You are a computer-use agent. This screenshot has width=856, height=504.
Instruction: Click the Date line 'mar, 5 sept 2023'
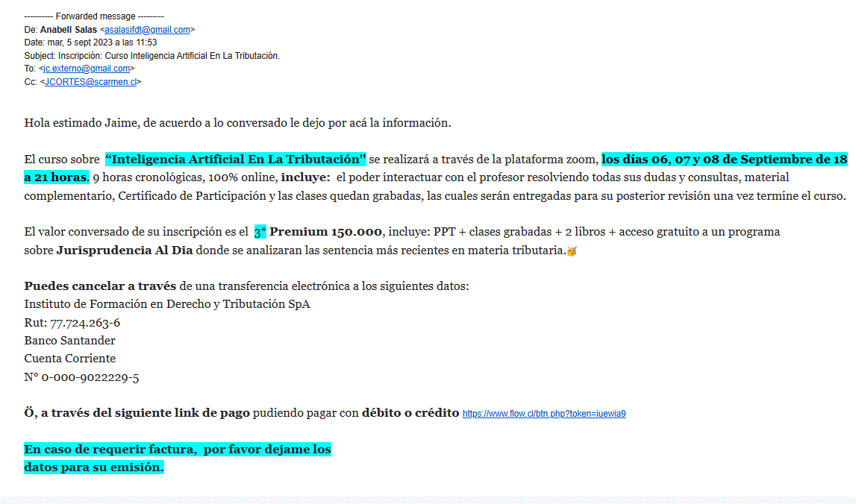click(90, 42)
